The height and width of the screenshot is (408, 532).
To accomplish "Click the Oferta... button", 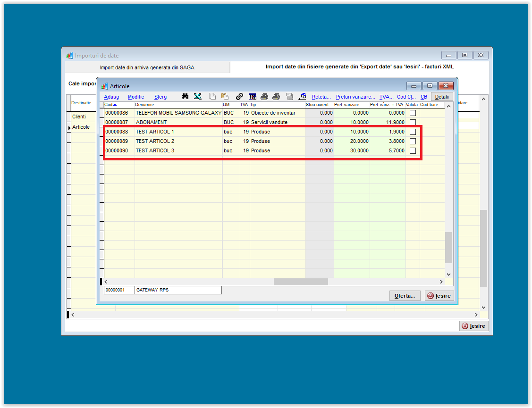I will click(405, 296).
